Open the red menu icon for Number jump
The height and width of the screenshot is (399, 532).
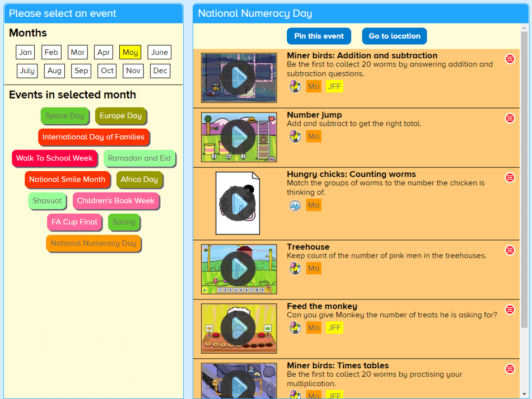click(510, 118)
